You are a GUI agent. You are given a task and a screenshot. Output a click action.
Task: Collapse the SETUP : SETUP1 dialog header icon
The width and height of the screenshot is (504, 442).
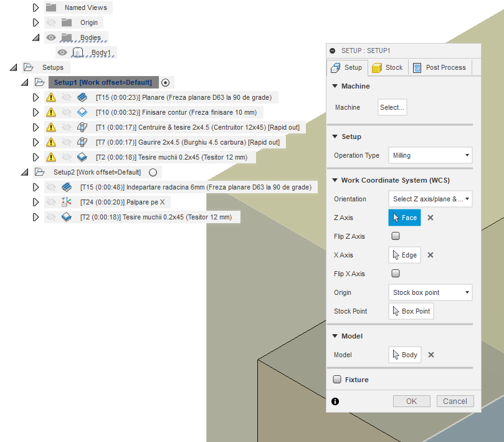click(333, 51)
